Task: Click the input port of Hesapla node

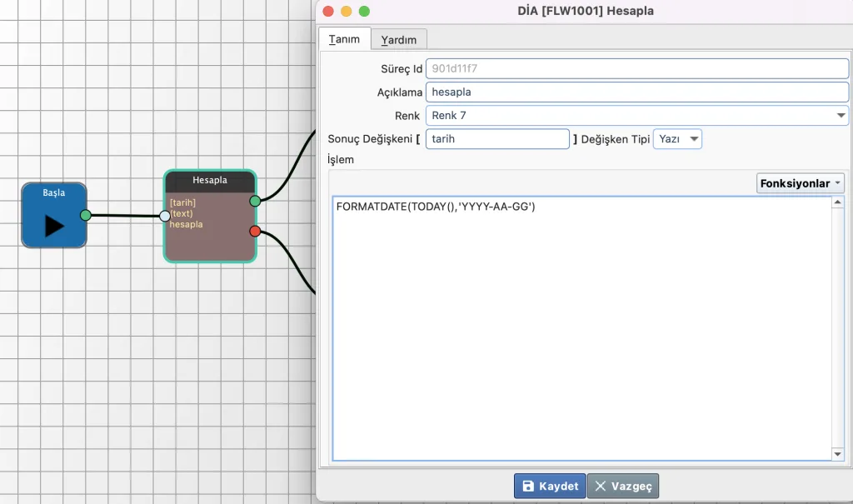Action: [x=165, y=216]
